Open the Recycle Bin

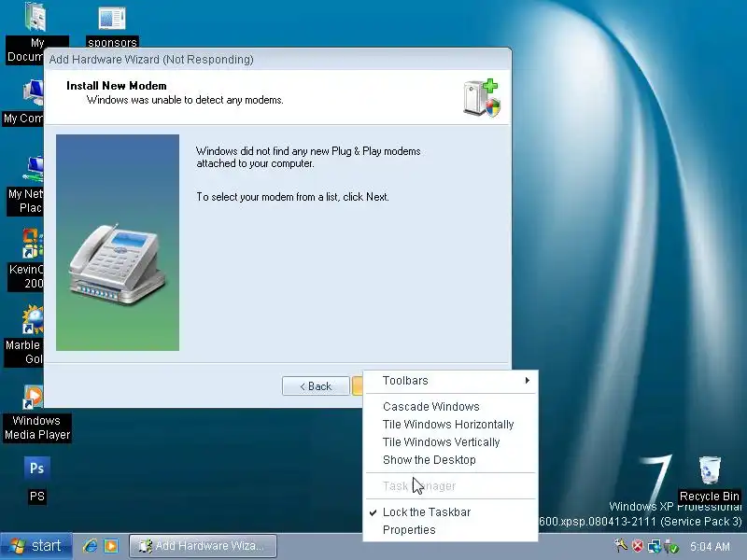point(710,470)
